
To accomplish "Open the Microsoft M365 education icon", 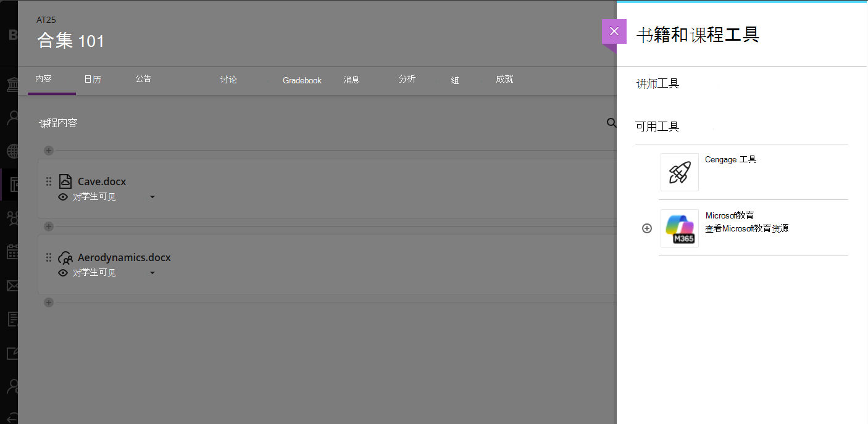I will [680, 228].
